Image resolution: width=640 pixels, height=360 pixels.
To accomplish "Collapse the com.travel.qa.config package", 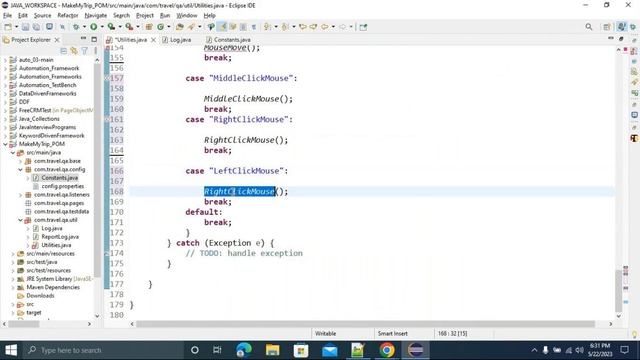I will click(20, 169).
